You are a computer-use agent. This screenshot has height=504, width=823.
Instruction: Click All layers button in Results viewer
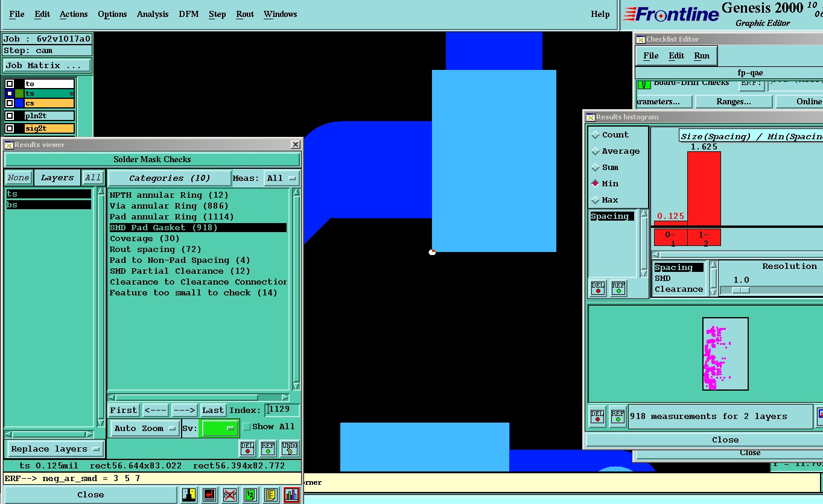pyautogui.click(x=93, y=178)
